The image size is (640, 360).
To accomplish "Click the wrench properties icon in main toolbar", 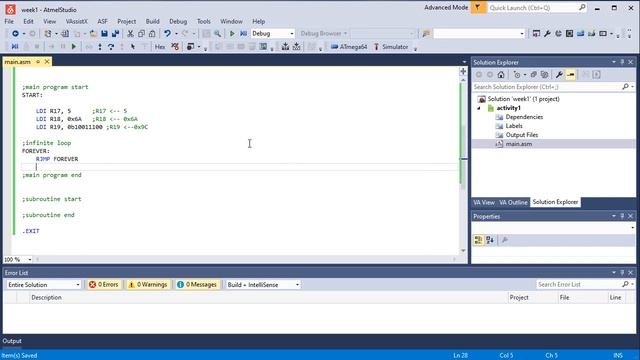I will click(x=547, y=33).
